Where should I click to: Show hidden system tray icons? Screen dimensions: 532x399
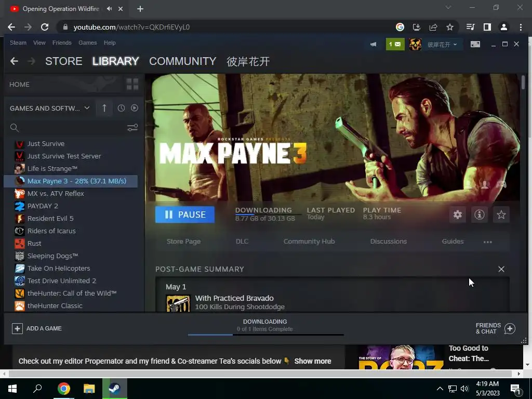(x=440, y=389)
